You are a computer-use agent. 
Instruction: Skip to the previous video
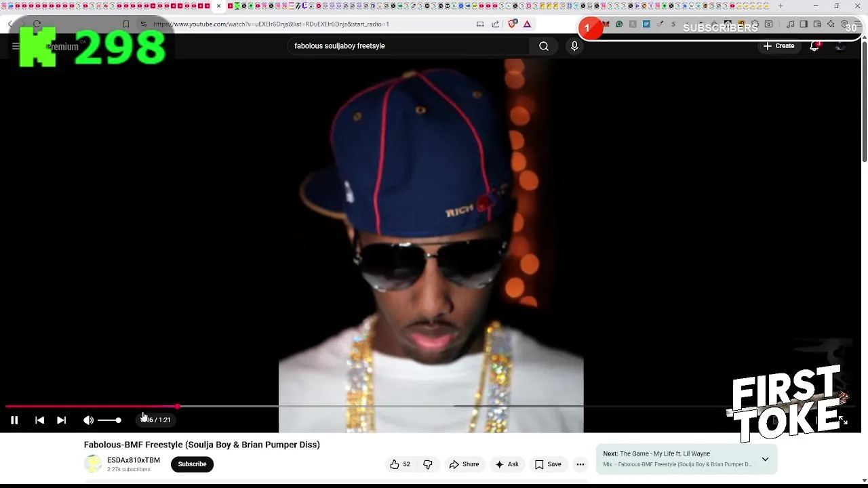[39, 420]
